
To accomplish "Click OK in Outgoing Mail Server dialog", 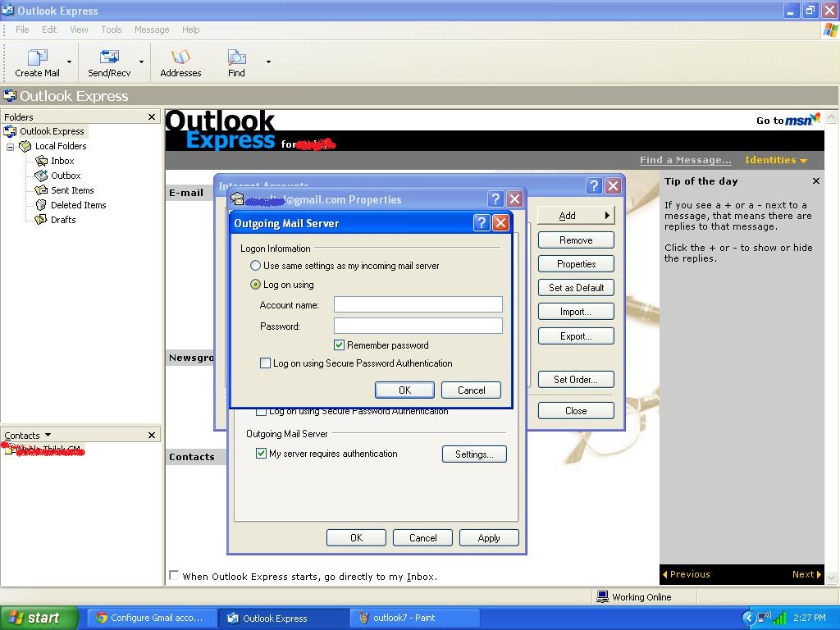I will pyautogui.click(x=404, y=390).
